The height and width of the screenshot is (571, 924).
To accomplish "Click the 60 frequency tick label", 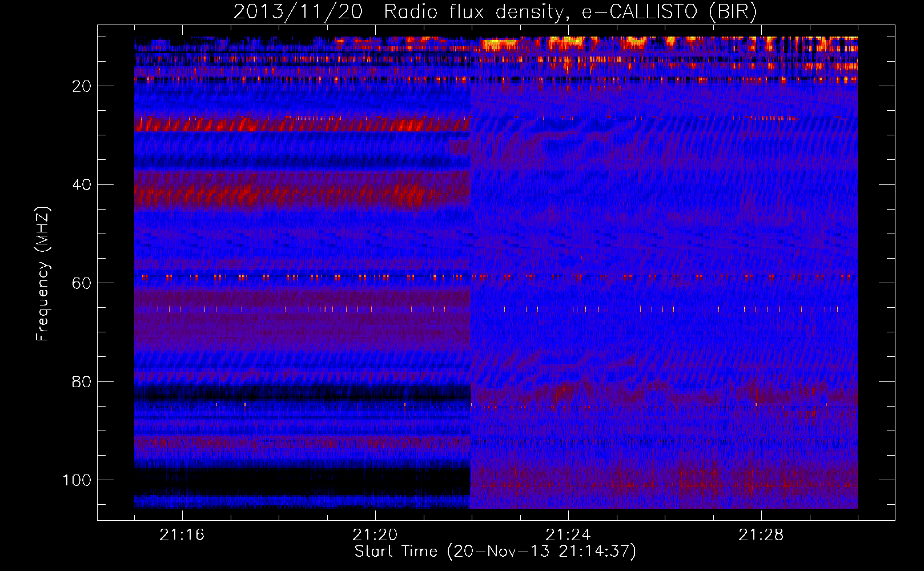I will click(x=82, y=283).
